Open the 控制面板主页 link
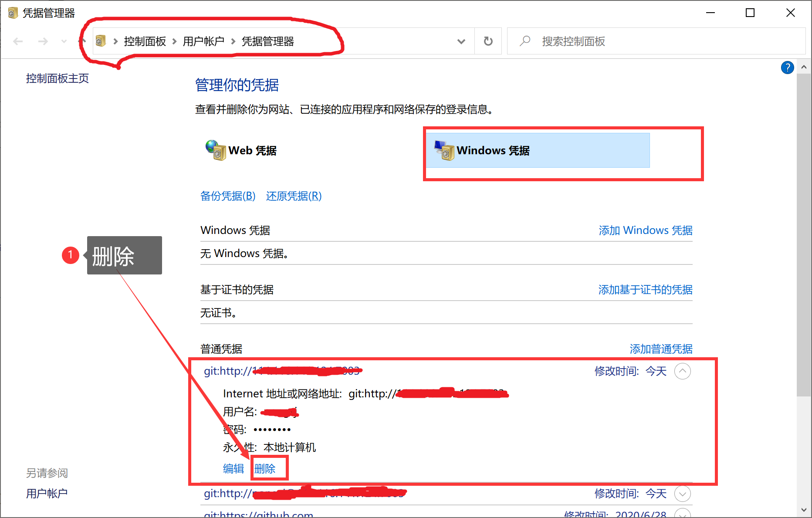 coord(58,78)
